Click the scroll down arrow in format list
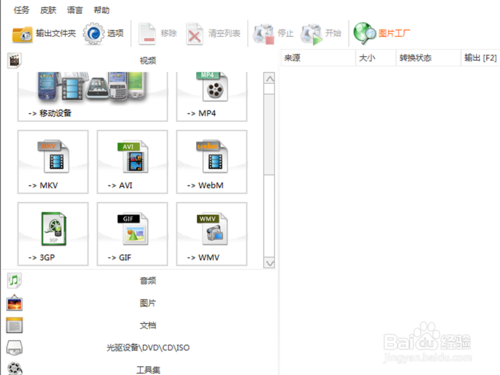 tap(269, 263)
